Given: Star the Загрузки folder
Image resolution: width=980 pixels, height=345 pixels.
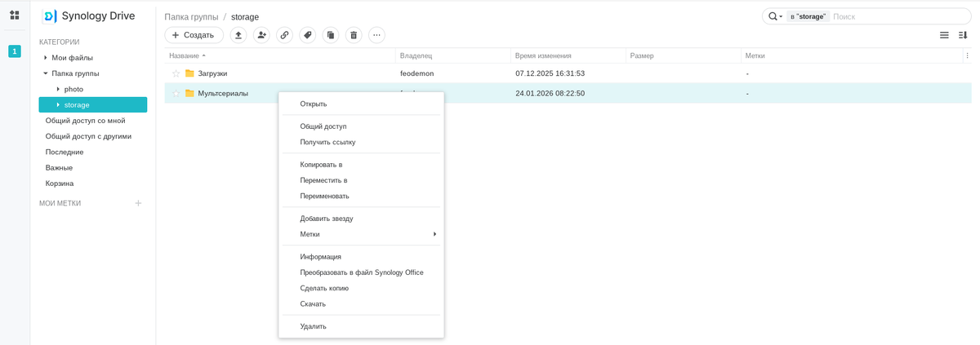Looking at the screenshot, I should coord(176,73).
